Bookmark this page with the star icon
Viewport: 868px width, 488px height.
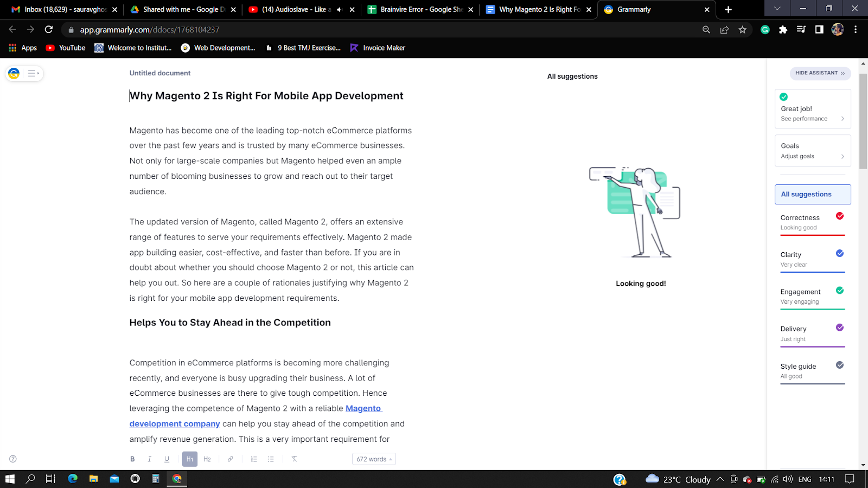pos(743,30)
